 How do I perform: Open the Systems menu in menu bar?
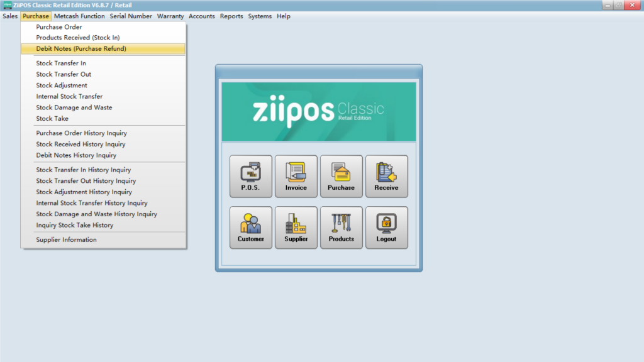(x=260, y=16)
